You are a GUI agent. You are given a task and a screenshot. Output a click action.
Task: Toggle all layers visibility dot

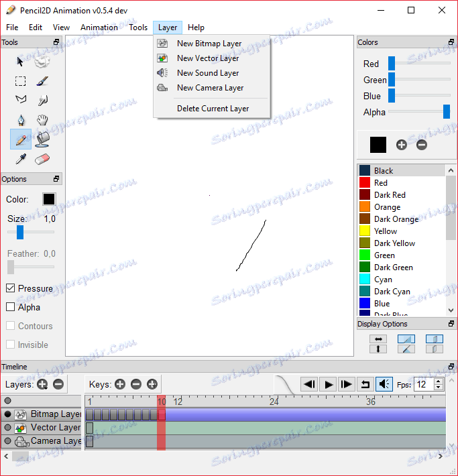[x=8, y=401]
